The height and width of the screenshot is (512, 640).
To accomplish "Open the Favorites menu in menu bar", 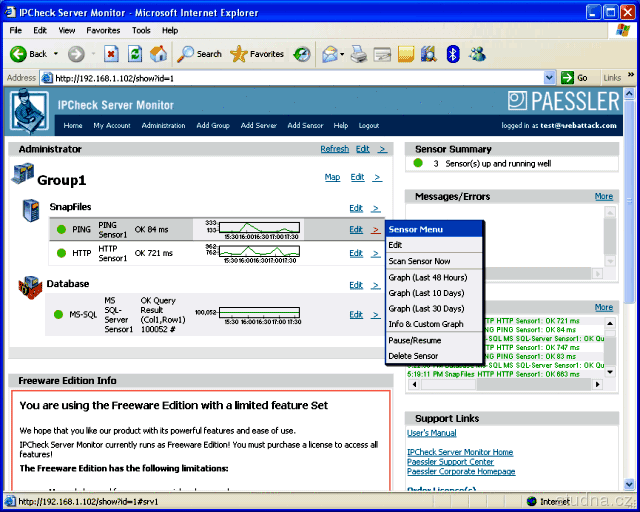I will (x=102, y=31).
